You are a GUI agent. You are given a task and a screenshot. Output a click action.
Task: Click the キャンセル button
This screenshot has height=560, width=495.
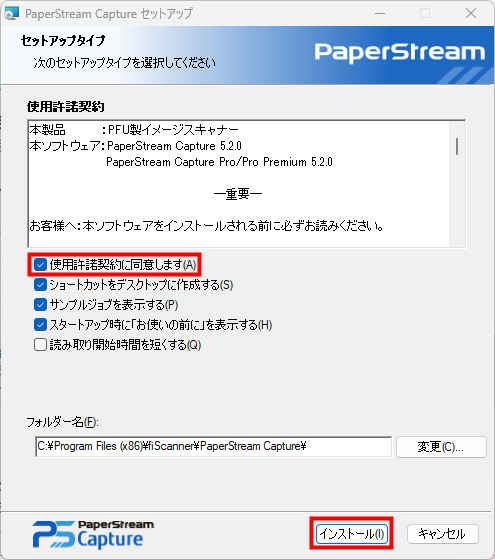pyautogui.click(x=442, y=534)
